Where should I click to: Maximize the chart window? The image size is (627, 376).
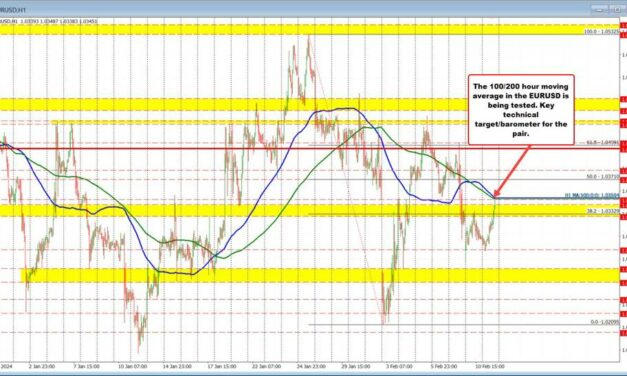click(617, 10)
